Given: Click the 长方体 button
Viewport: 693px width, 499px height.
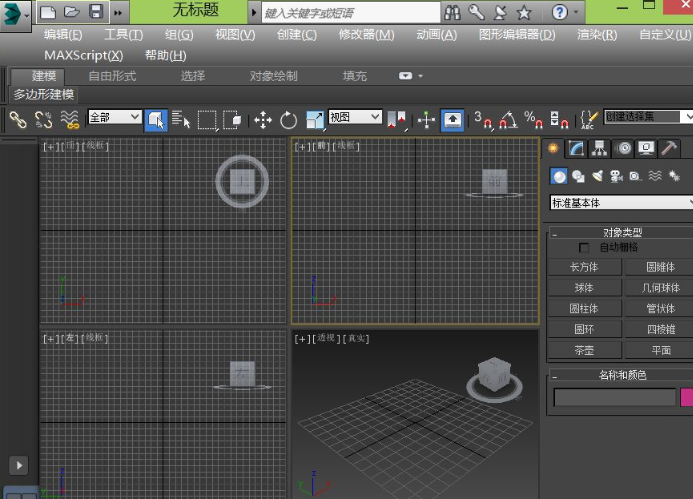Looking at the screenshot, I should [x=584, y=267].
